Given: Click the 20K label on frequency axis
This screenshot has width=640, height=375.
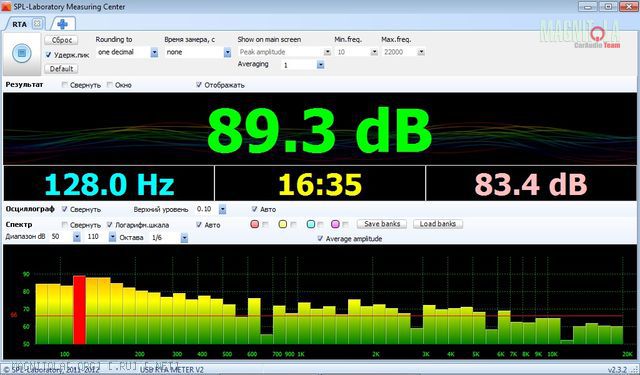Looking at the screenshot, I should click(627, 354).
